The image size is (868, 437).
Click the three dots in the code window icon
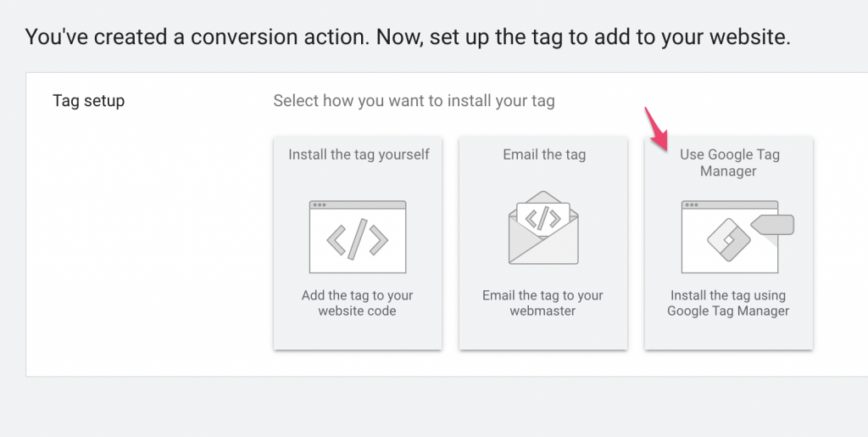320,205
